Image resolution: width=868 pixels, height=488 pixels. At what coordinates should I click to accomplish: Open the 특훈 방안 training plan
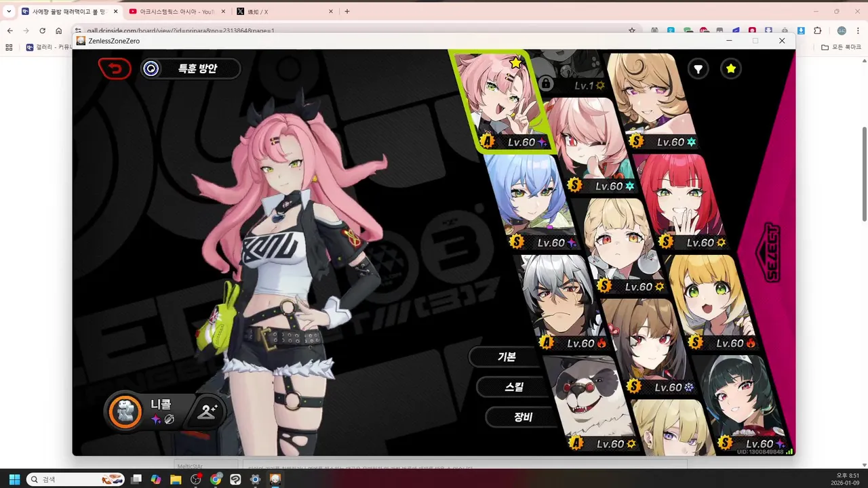click(x=191, y=68)
